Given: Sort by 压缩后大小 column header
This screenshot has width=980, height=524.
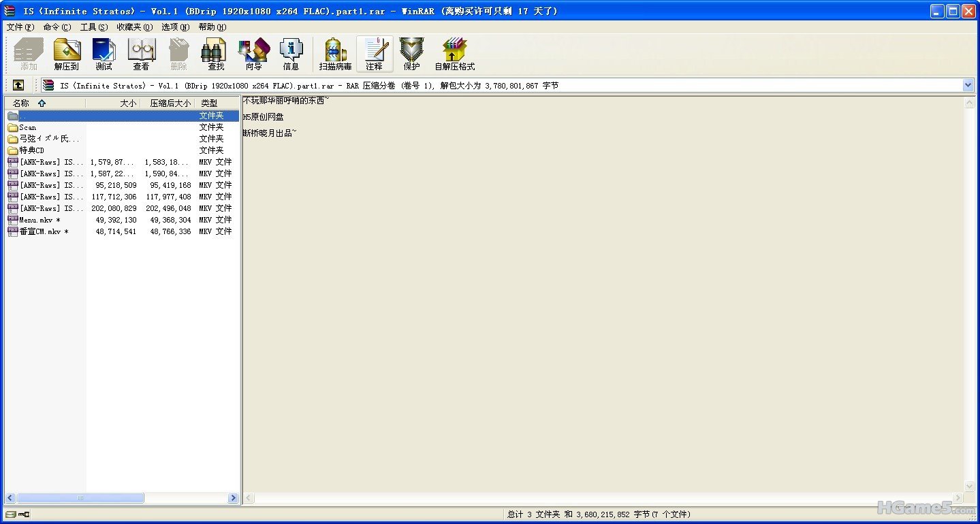Looking at the screenshot, I should point(170,103).
